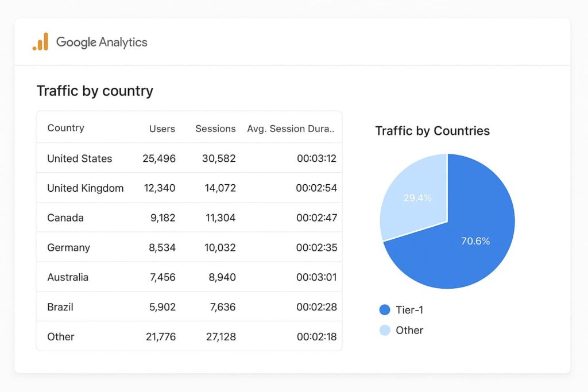Sort by the Country column header
Image resolution: width=588 pixels, height=392 pixels.
(x=65, y=128)
